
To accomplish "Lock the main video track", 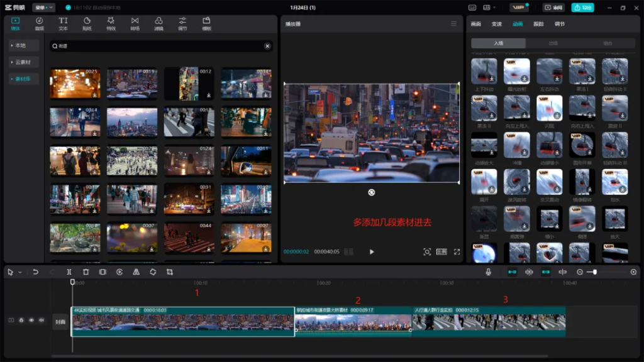I will 21,320.
